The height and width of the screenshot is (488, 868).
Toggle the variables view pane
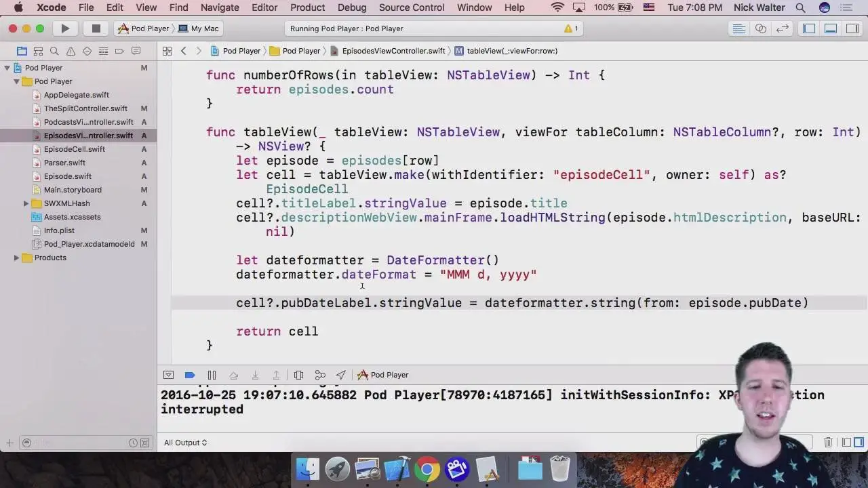coord(846,443)
